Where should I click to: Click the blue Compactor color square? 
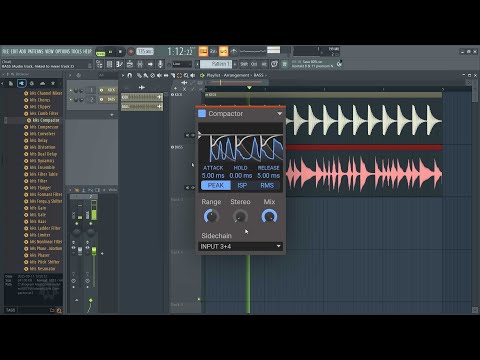[202, 113]
